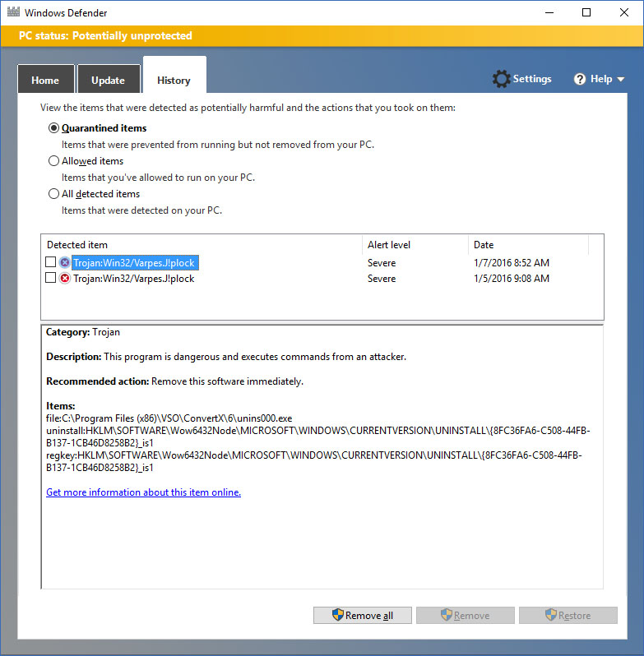Click the Category: Trojan text
This screenshot has height=656, width=644.
(83, 332)
